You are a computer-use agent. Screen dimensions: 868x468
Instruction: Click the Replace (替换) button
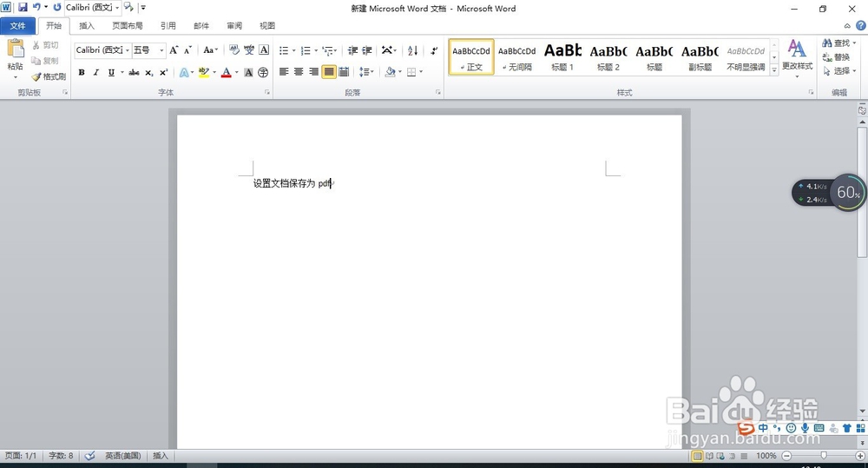click(x=837, y=57)
